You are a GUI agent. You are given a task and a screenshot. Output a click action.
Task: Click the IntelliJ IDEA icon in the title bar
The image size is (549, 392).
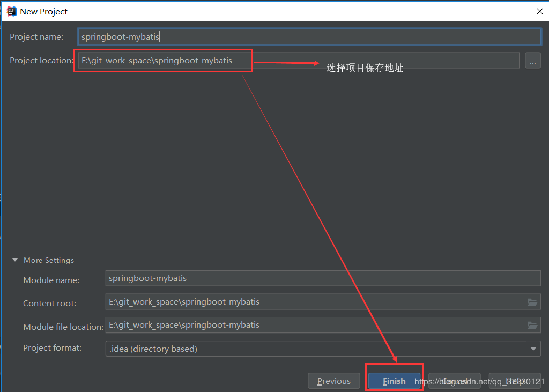click(12, 11)
